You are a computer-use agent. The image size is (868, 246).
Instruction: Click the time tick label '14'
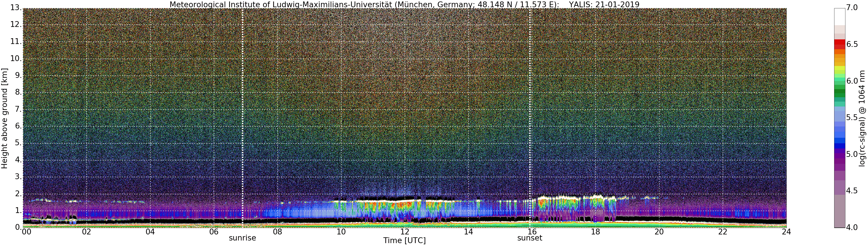pyautogui.click(x=468, y=232)
